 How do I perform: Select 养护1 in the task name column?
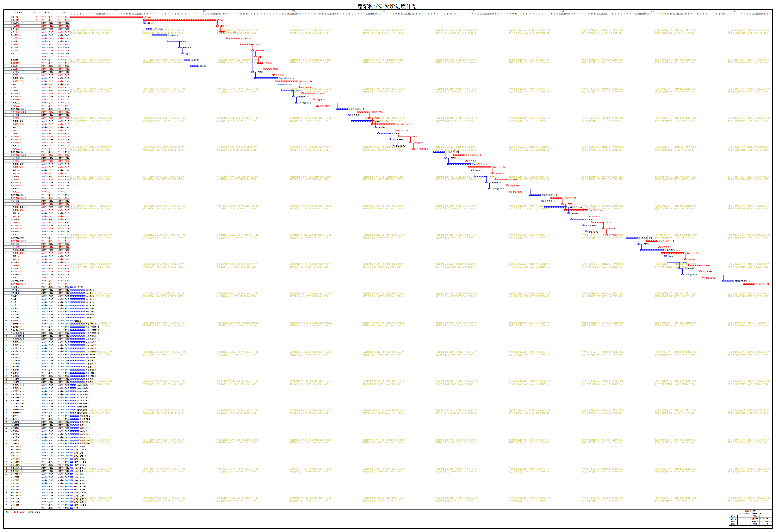(x=13, y=54)
